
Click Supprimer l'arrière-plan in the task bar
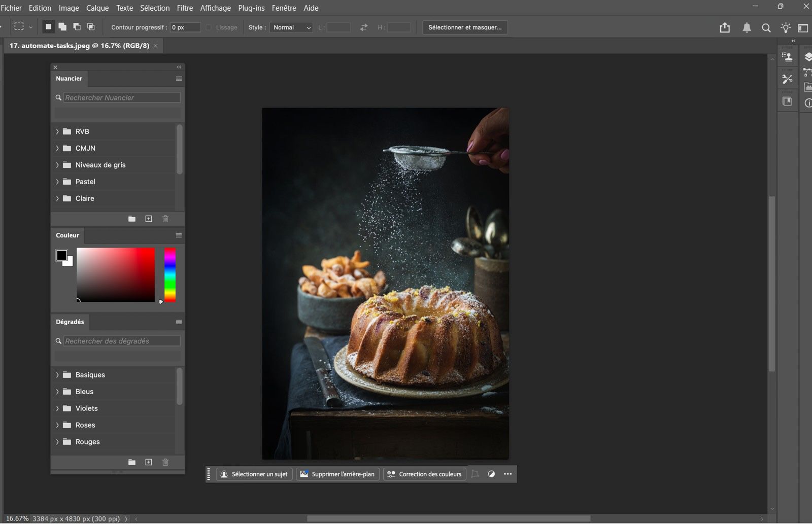click(x=337, y=474)
